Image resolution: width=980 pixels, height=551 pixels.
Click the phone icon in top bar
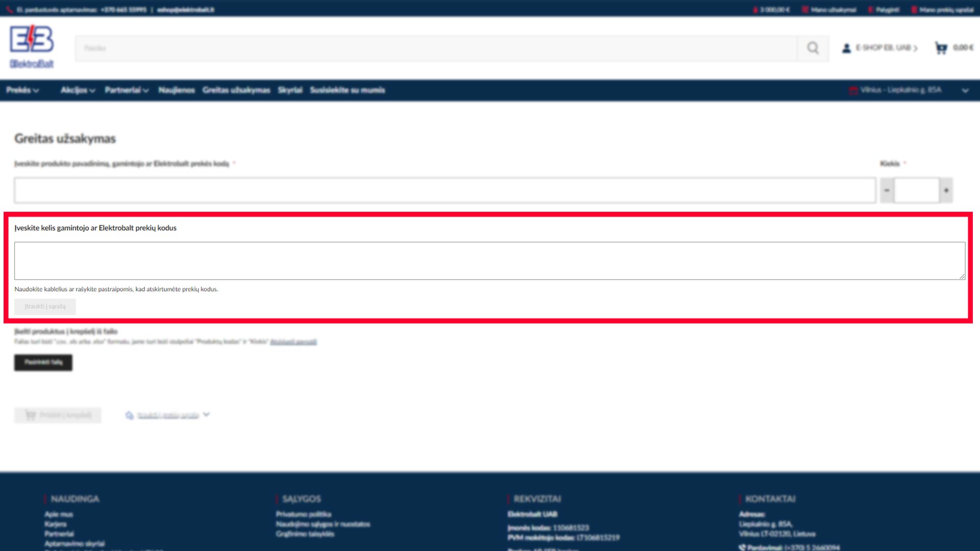coord(10,9)
